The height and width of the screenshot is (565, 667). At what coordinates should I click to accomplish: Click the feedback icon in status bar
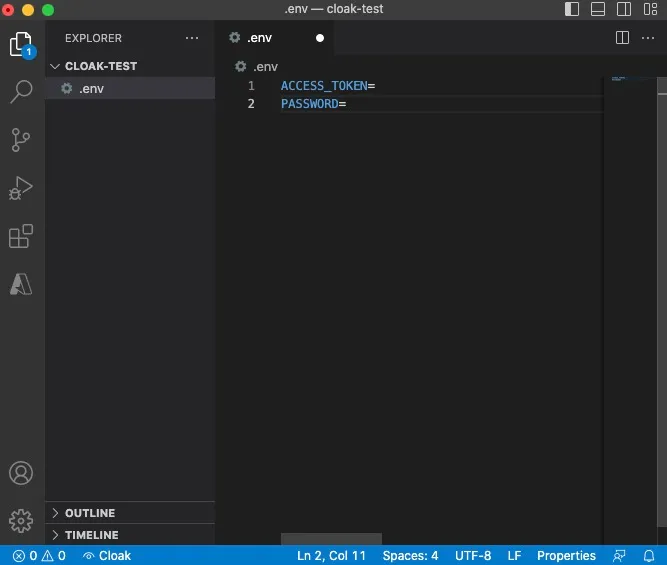(619, 555)
